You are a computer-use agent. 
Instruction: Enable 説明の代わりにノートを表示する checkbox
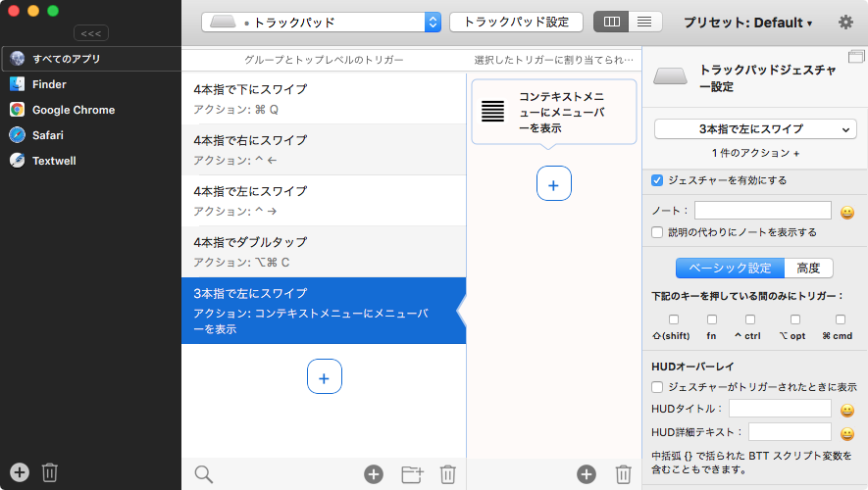657,232
